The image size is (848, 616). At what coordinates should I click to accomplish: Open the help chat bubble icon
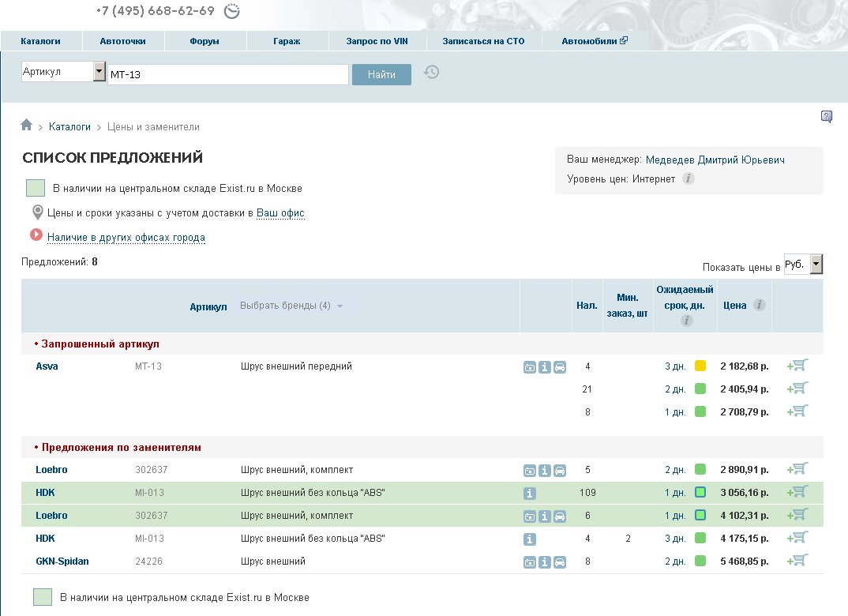[827, 116]
